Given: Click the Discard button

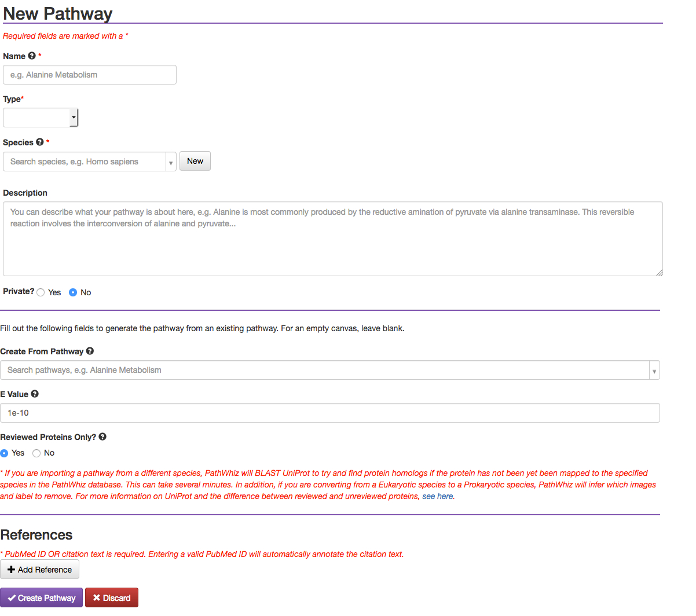Looking at the screenshot, I should point(112,598).
